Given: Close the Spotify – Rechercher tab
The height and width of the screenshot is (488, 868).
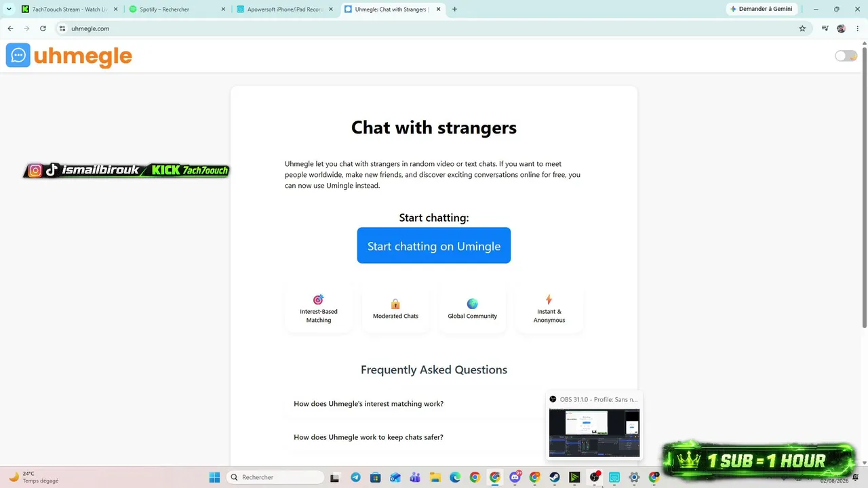Looking at the screenshot, I should [x=222, y=9].
